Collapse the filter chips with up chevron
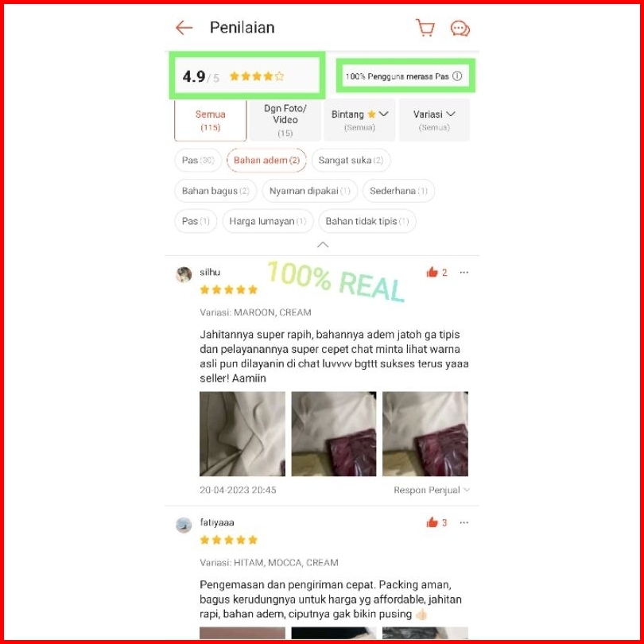Screen dimensions: 644x644 click(323, 245)
